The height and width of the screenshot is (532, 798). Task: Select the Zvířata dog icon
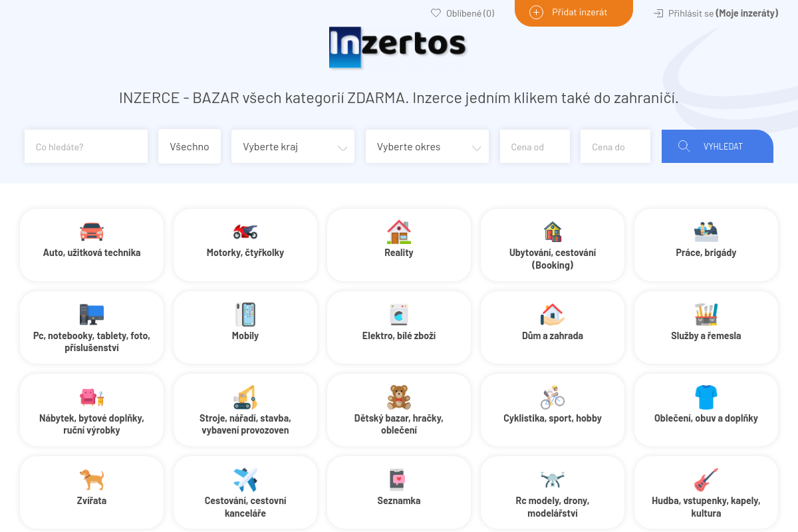pyautogui.click(x=91, y=479)
